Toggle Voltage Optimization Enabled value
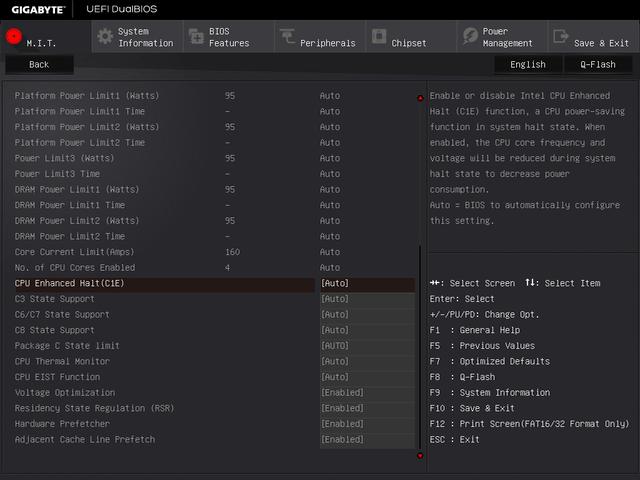The height and width of the screenshot is (480, 640). point(366,393)
